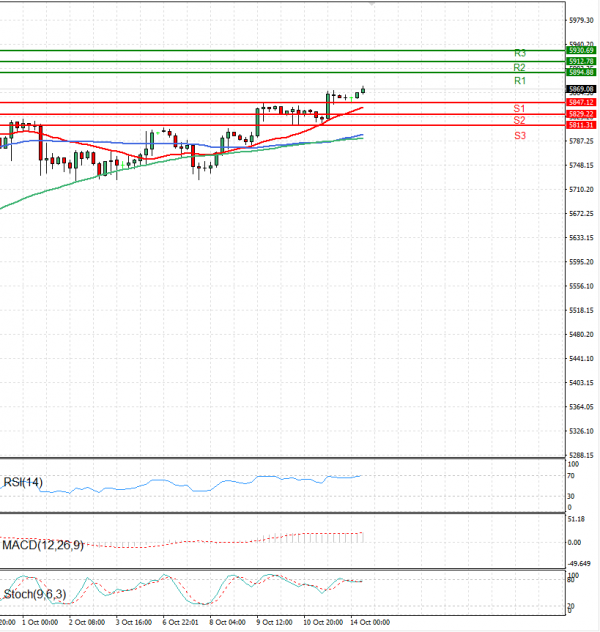This screenshot has height=632, width=600.
Task: Click the 5288.15 price axis value
Action: tap(581, 455)
